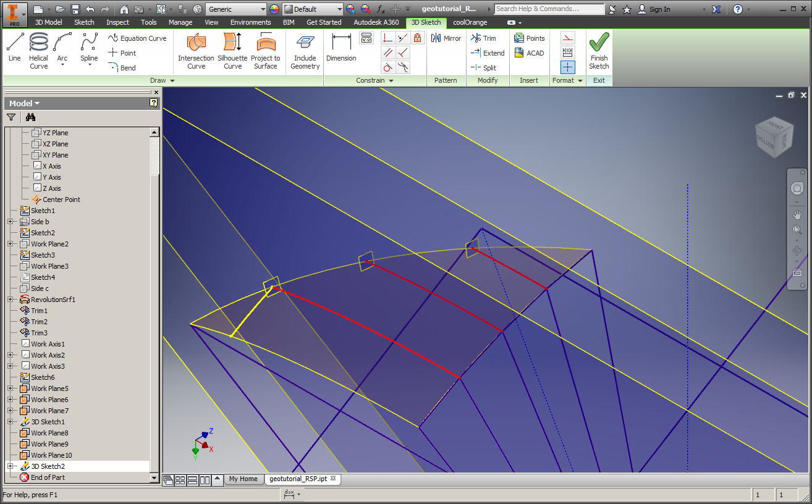Open the Environments tab
Viewport: 812px width, 504px height.
251,22
